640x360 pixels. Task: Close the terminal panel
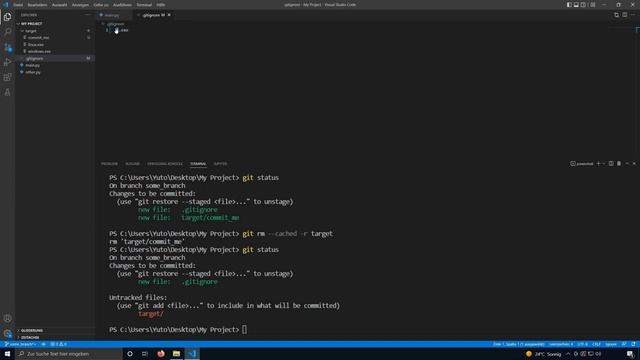[x=634, y=164]
